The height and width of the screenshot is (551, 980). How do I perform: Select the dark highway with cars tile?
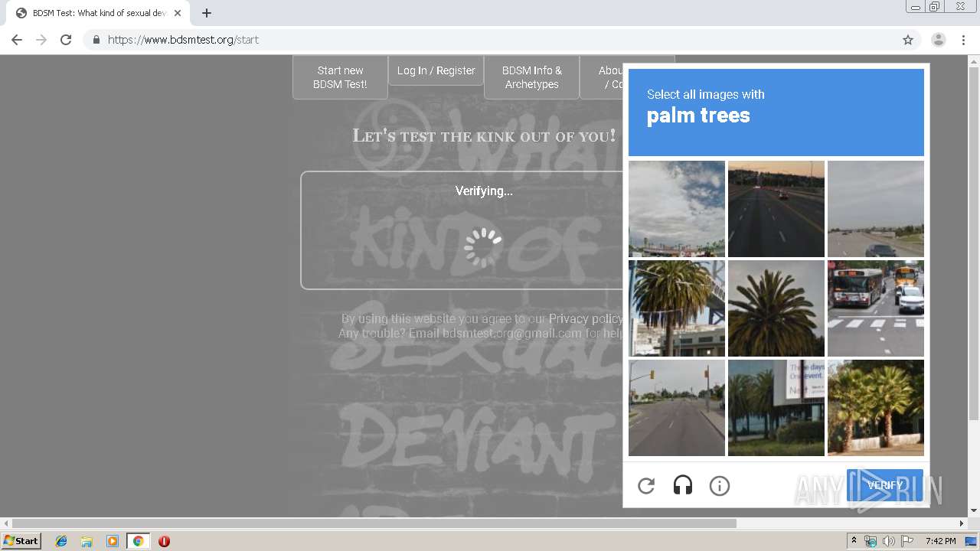pos(776,209)
